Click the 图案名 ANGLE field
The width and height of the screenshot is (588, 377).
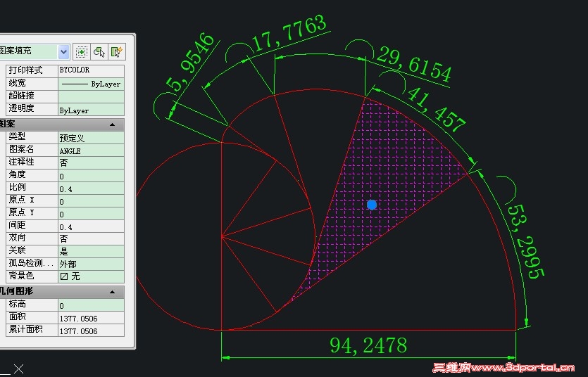click(x=91, y=150)
